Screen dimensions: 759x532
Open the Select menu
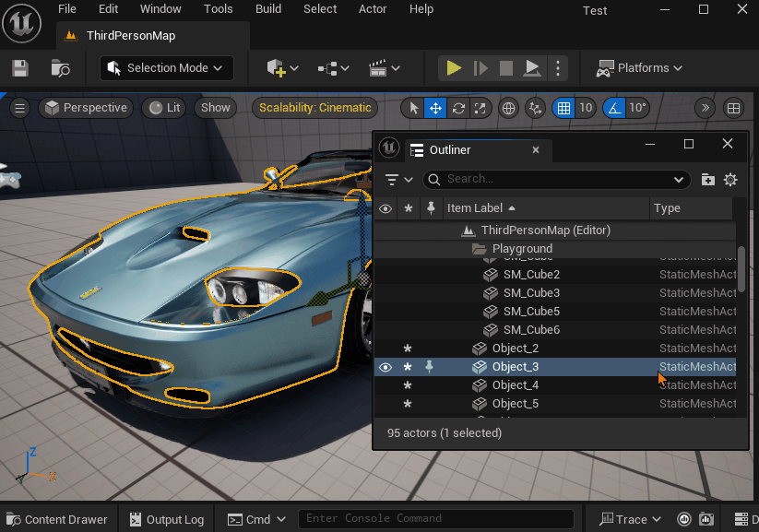(x=320, y=9)
